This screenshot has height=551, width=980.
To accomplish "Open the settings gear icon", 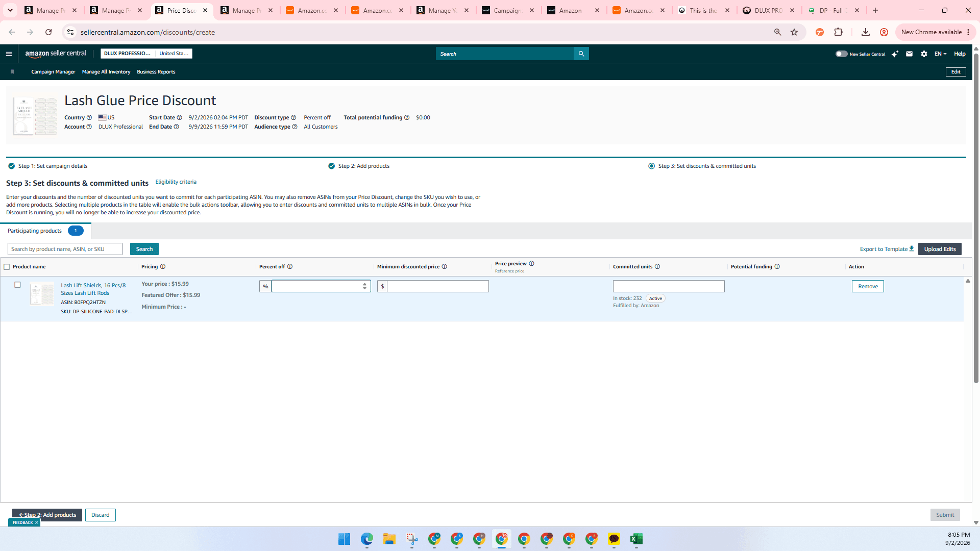I will coord(924,54).
